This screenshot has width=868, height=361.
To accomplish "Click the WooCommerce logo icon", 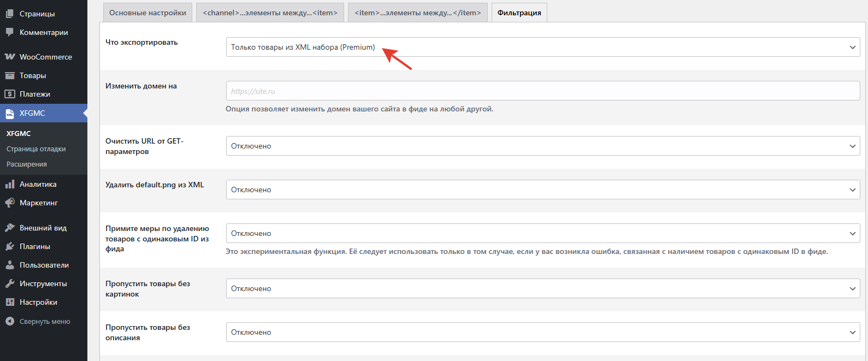I will pyautogui.click(x=10, y=57).
